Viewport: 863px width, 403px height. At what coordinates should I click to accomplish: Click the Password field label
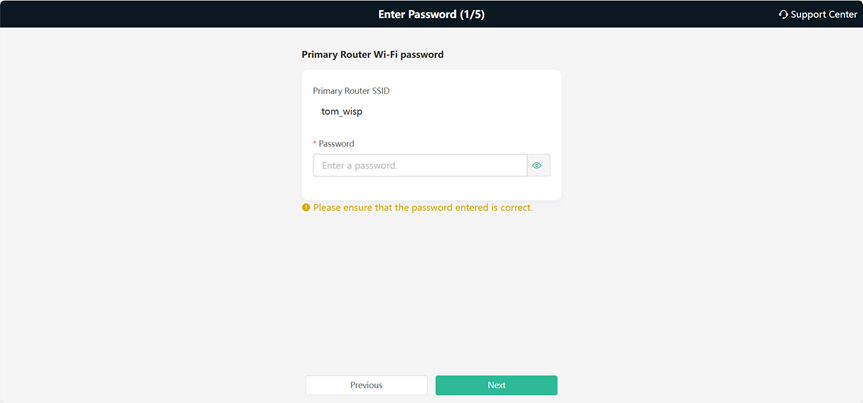pyautogui.click(x=336, y=143)
